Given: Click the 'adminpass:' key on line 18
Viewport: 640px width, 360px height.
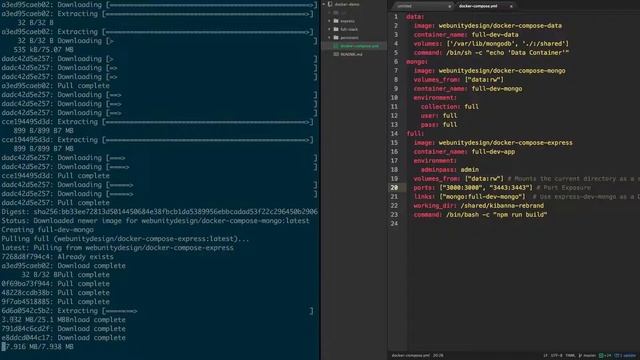Looking at the screenshot, I should click(x=439, y=169).
